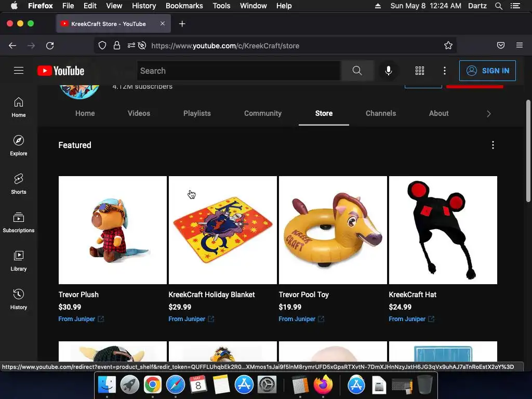Open Bookmarks menu in menu bar
Viewport: 532px width, 399px height.
point(184,6)
